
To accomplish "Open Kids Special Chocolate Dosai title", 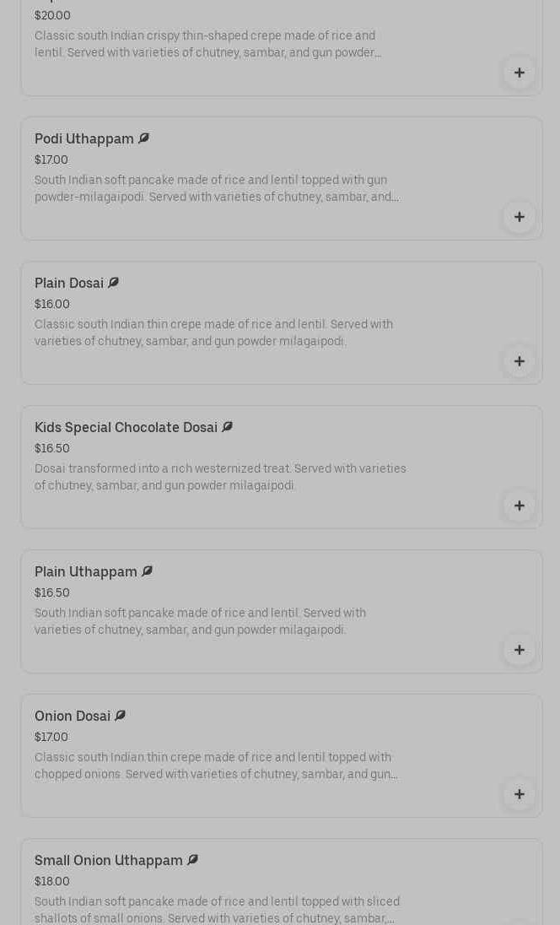I will pos(126,427).
